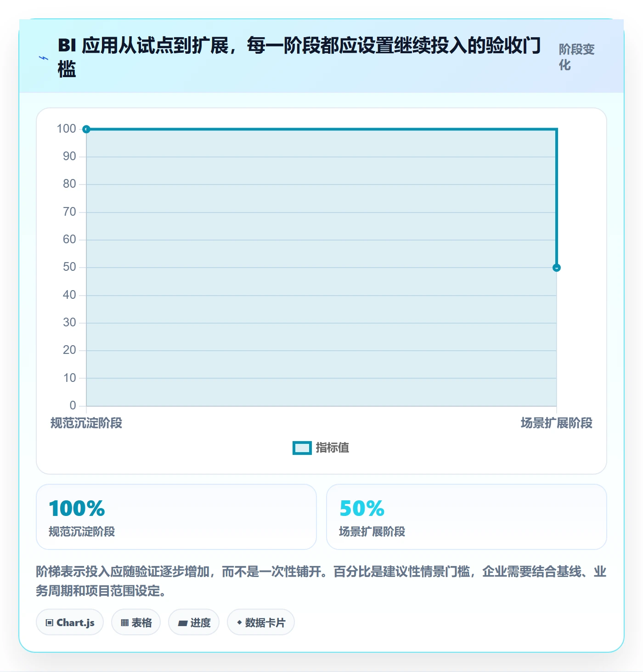The height and width of the screenshot is (672, 643).
Task: Click the 数据卡片 tag
Action: [261, 622]
